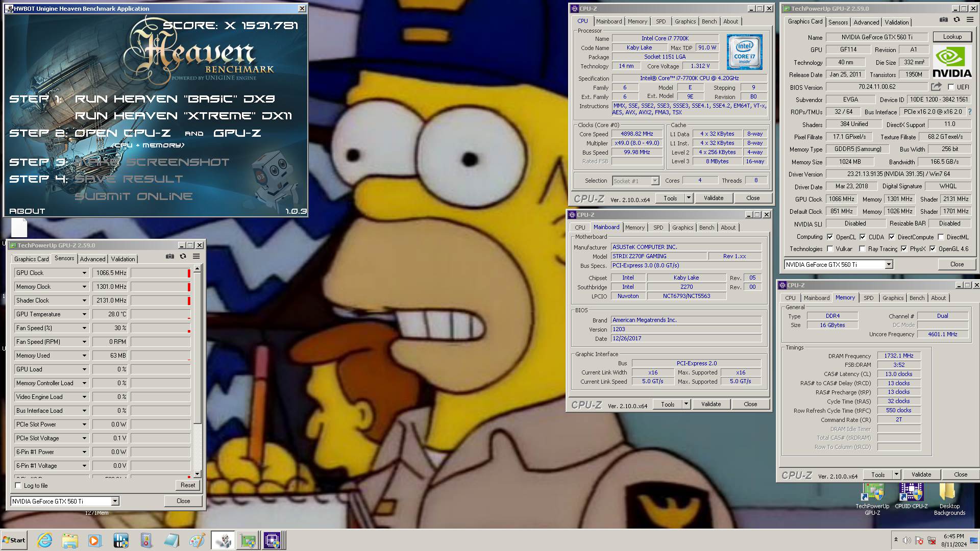Viewport: 980px width, 551px height.
Task: Click Reset in GPU-Z Sensors window
Action: click(187, 485)
